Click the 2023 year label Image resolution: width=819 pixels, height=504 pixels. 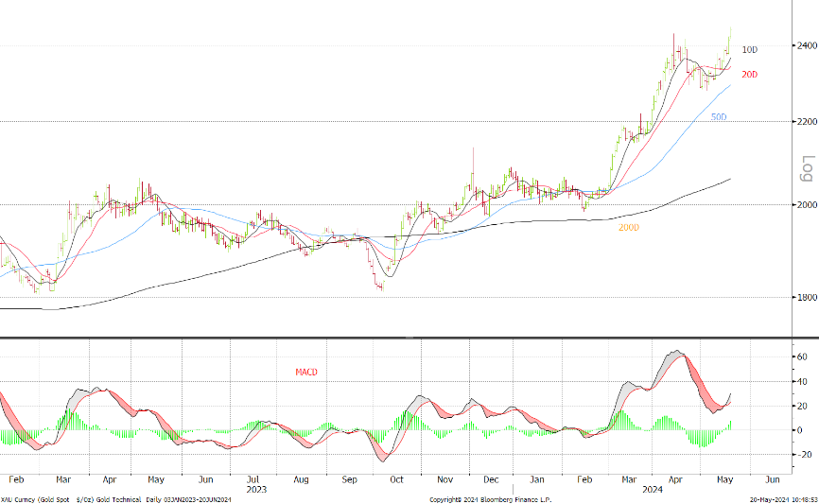[x=256, y=490]
